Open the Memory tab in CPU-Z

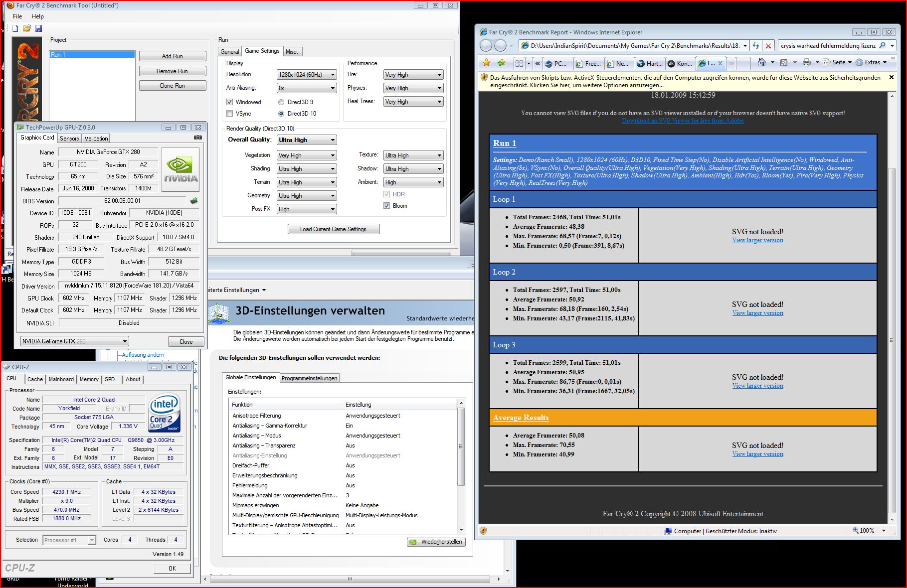89,379
